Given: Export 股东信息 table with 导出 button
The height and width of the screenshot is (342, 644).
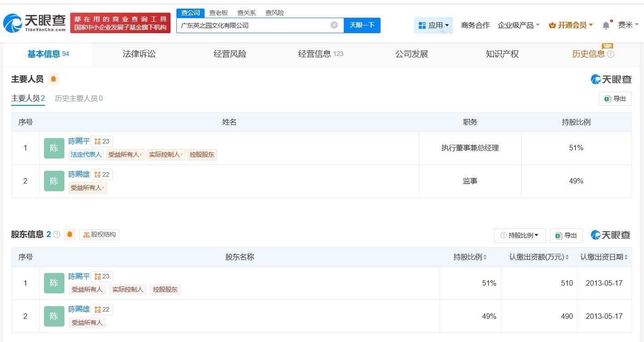Looking at the screenshot, I should coord(566,235).
